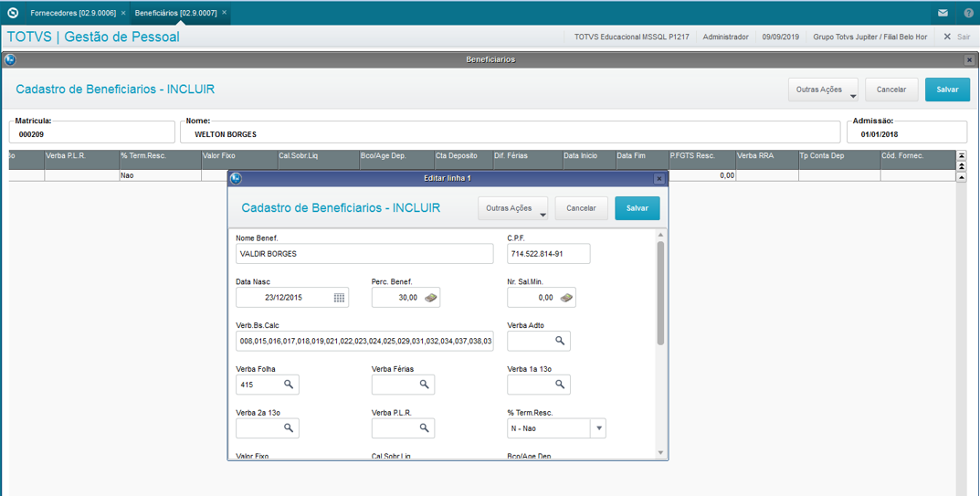980x496 pixels.
Task: Click the TOTVS logo icon at top left
Action: click(13, 13)
